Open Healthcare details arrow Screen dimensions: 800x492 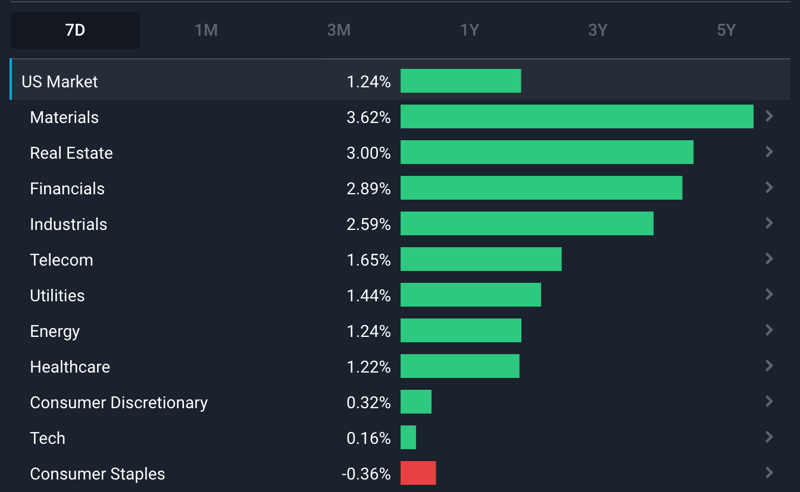point(769,366)
